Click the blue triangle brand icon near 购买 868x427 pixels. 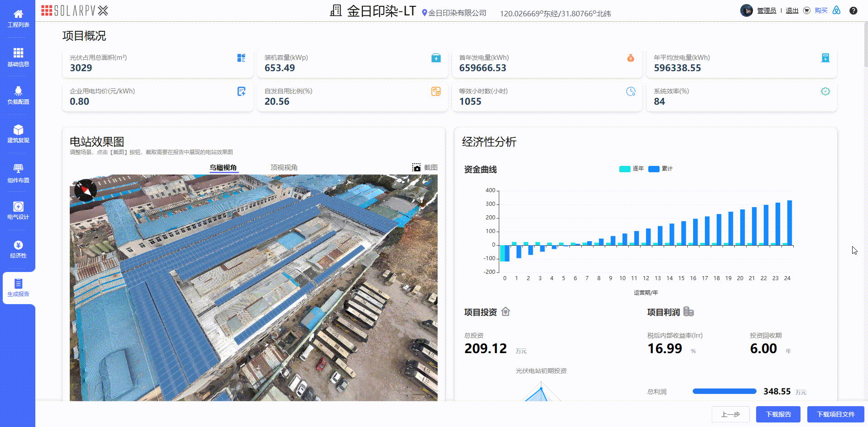tap(836, 10)
